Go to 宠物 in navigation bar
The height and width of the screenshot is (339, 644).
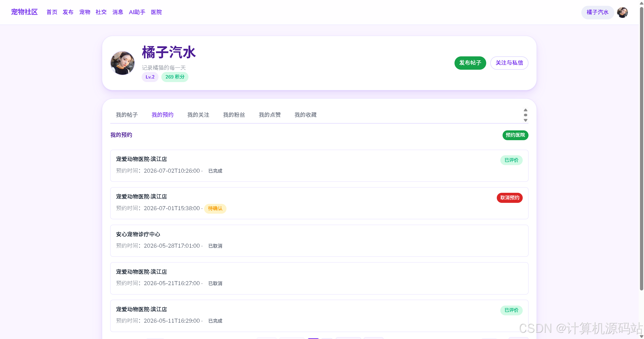[85, 12]
